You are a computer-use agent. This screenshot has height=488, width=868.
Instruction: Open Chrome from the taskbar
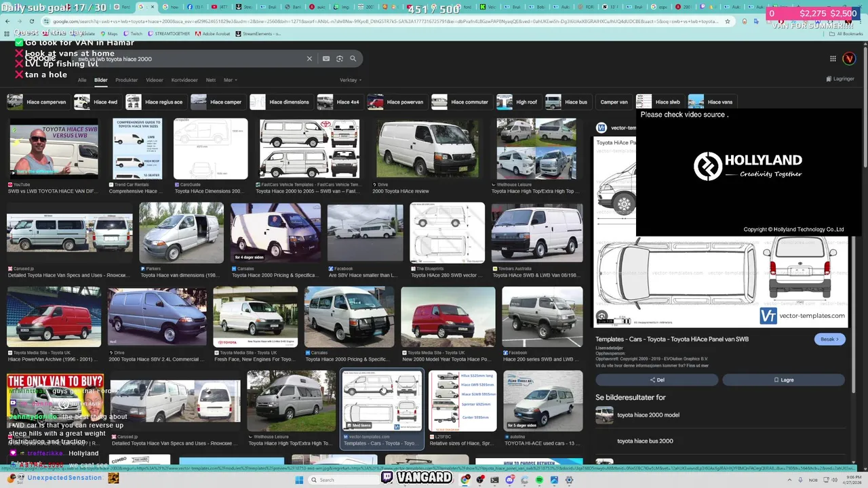click(465, 480)
